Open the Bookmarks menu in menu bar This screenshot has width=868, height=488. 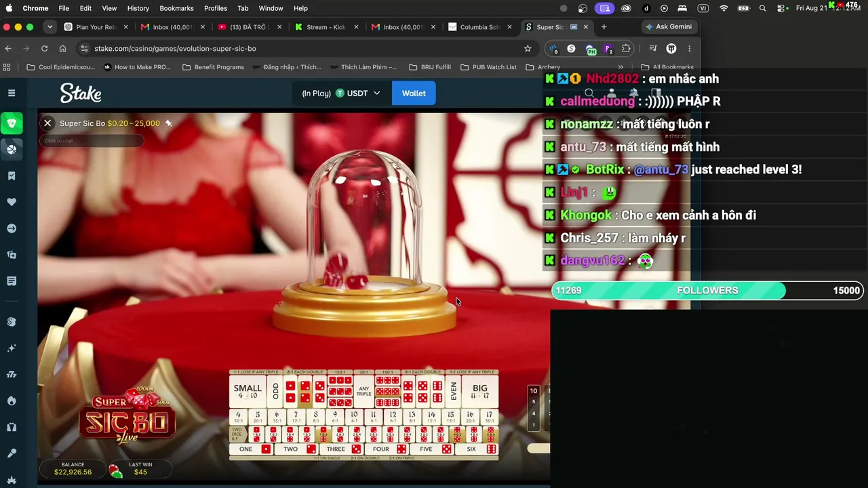click(x=176, y=8)
